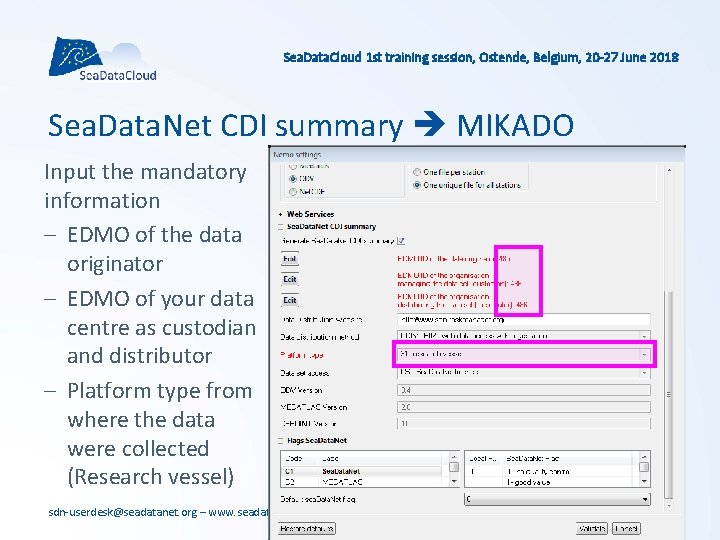This screenshot has height=540, width=720.
Task: Edit EDMO of the data originator
Action: pos(289,259)
